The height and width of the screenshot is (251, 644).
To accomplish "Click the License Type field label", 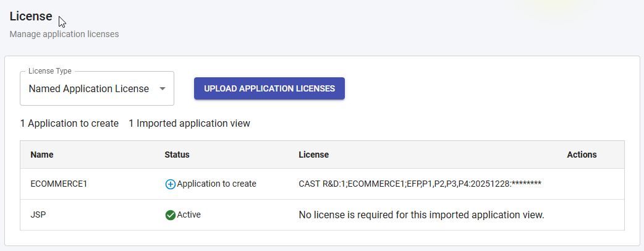I will (49, 71).
